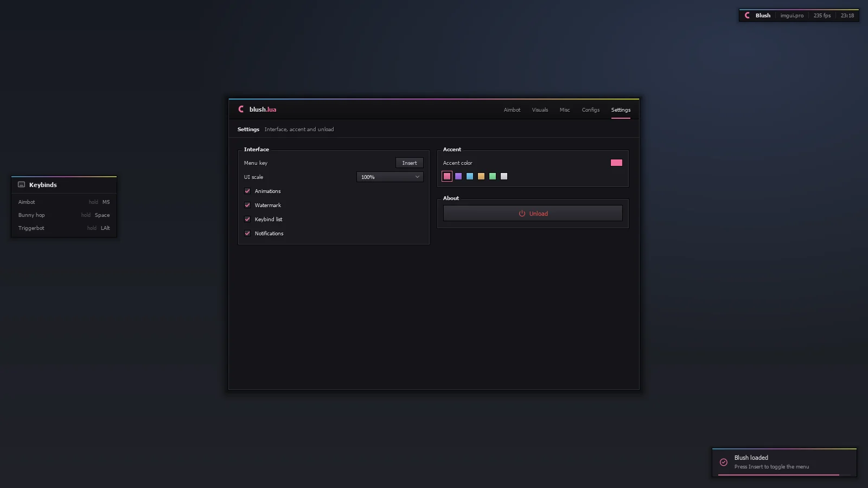Click the 23:18 clock in watermark
The image size is (868, 488).
pyautogui.click(x=847, y=15)
